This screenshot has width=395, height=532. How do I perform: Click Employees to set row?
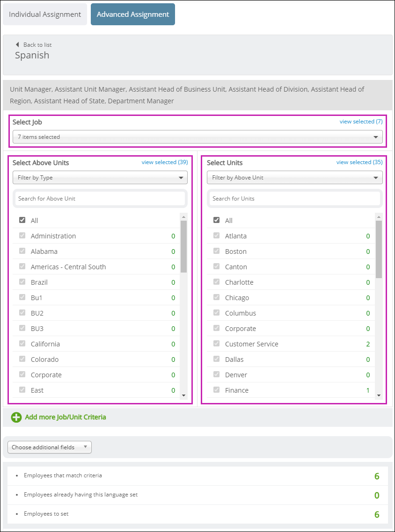[x=197, y=514]
